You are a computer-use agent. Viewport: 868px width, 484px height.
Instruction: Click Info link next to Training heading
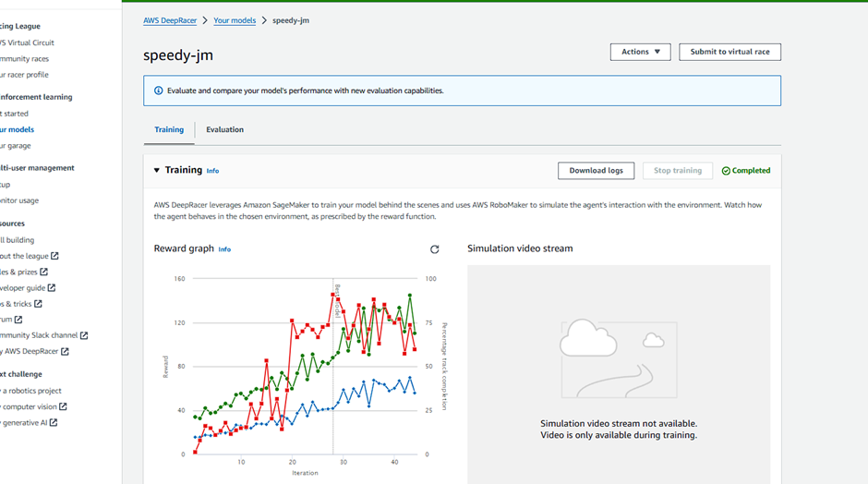212,171
